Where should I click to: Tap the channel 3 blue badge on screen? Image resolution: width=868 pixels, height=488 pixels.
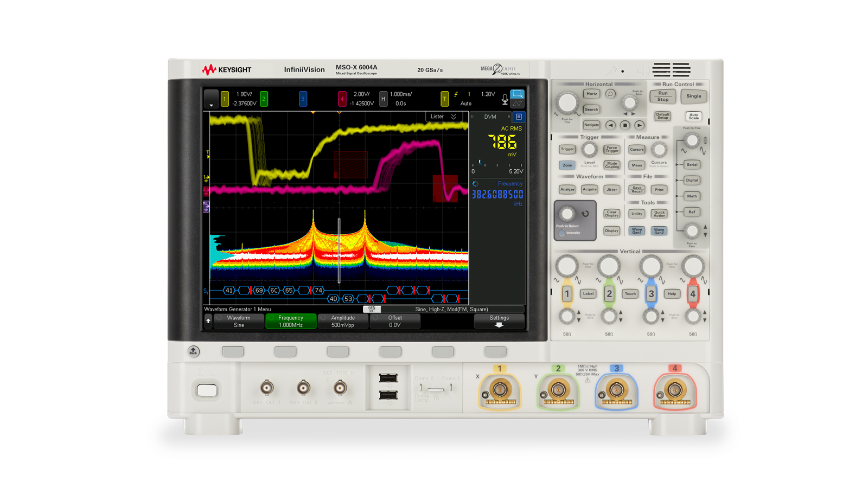pyautogui.click(x=303, y=99)
